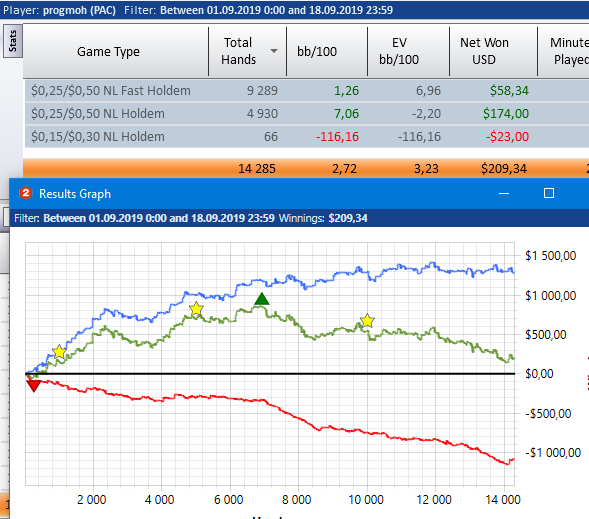Viewport: 589px width, 519px height.
Task: Sort by Net Won USD column
Action: (493, 51)
